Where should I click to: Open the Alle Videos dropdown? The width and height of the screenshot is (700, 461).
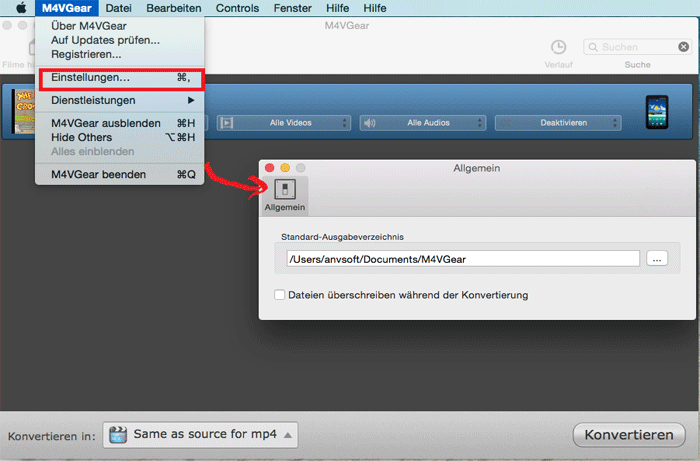[284, 123]
